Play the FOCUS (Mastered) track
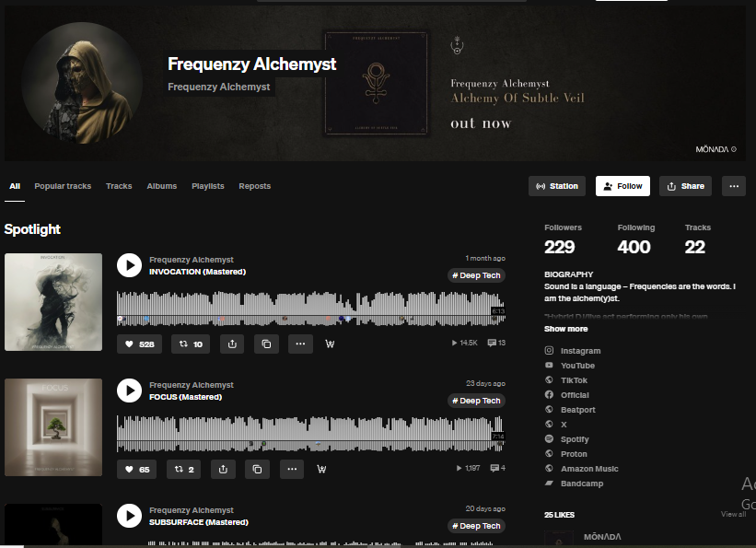This screenshot has height=548, width=756. pos(129,391)
